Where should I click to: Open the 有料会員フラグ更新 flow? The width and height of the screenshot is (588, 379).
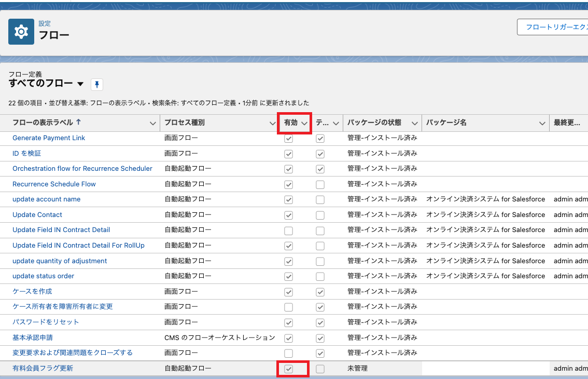43,368
